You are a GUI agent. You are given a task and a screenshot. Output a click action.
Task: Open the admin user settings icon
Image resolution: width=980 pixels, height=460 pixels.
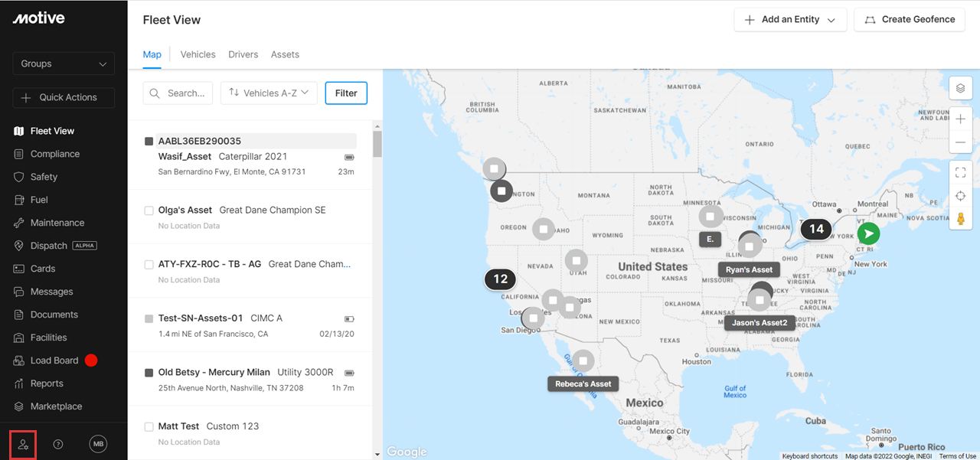[23, 445]
